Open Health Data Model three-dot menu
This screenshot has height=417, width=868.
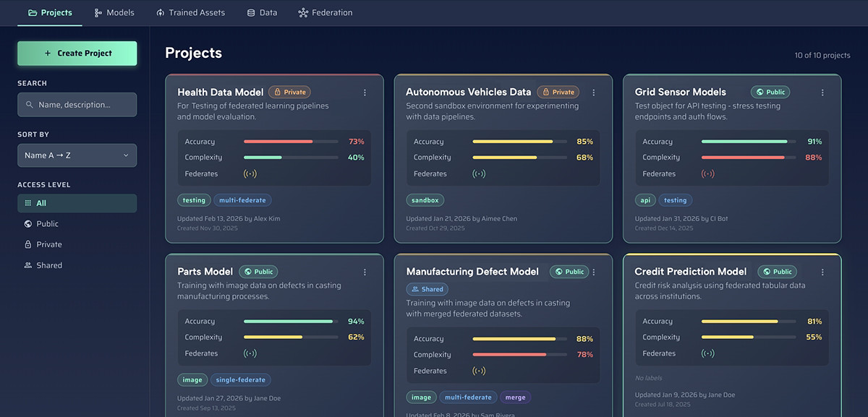click(x=365, y=93)
